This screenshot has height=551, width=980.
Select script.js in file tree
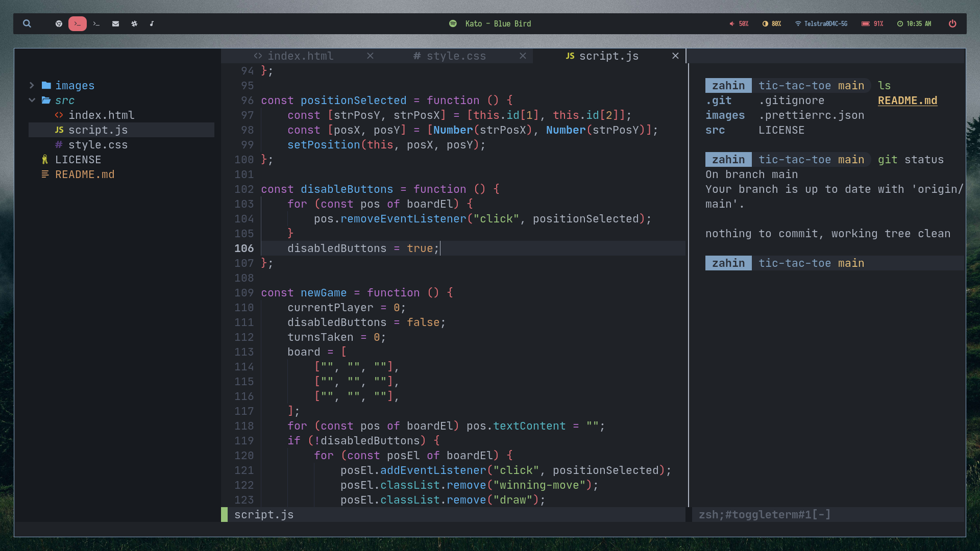click(121, 130)
